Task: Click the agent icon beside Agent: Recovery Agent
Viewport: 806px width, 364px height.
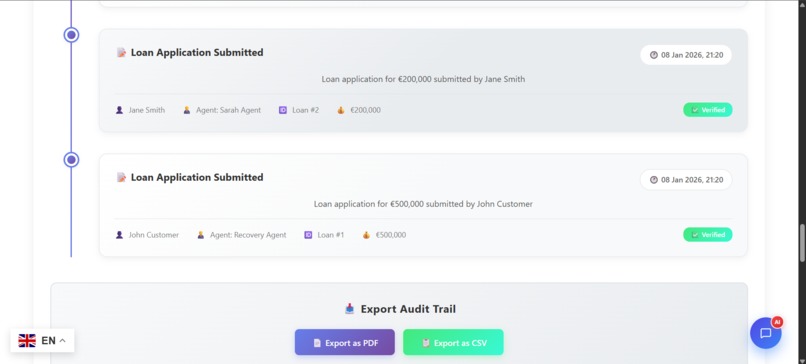Action: [x=200, y=235]
